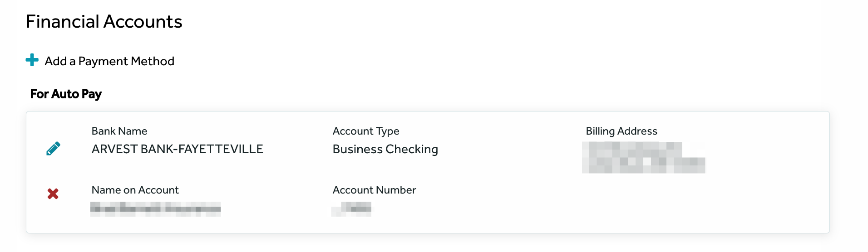Click the Account Number label

point(375,190)
